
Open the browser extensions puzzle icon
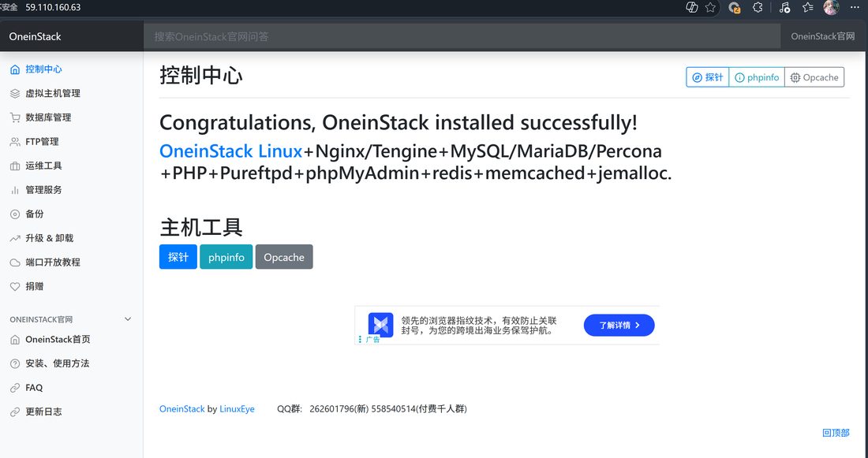pos(758,7)
